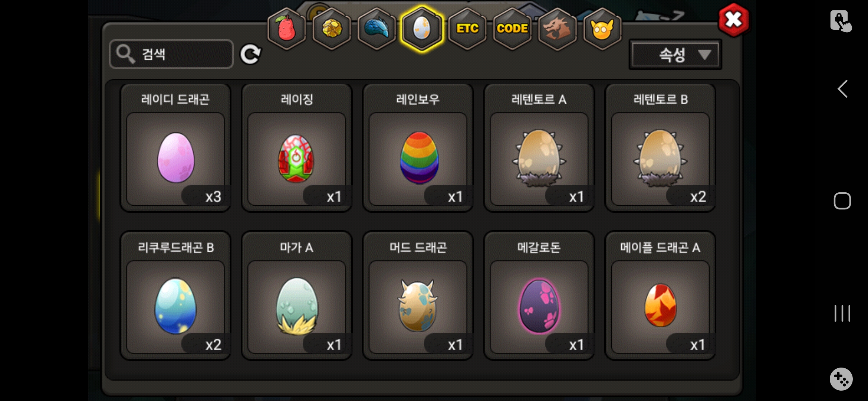
Task: Select the 레이징 red patterned egg
Action: pyautogui.click(x=297, y=148)
